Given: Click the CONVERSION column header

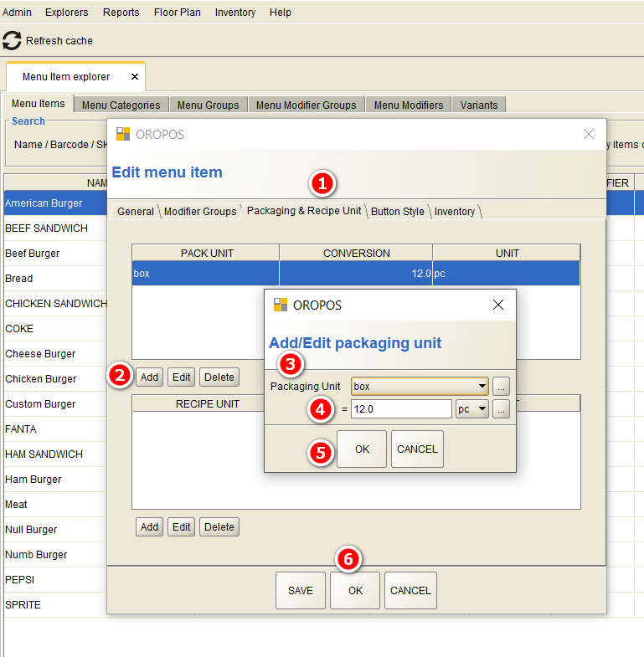Looking at the screenshot, I should click(356, 253).
